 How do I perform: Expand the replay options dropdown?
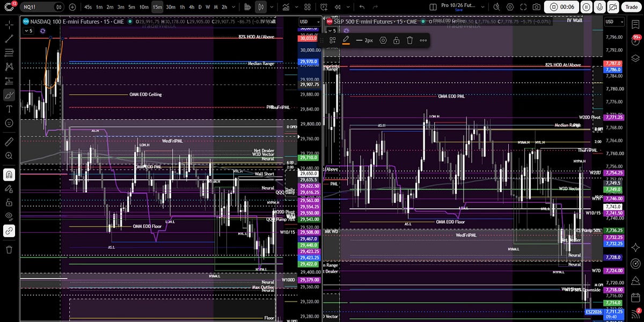[x=348, y=7]
